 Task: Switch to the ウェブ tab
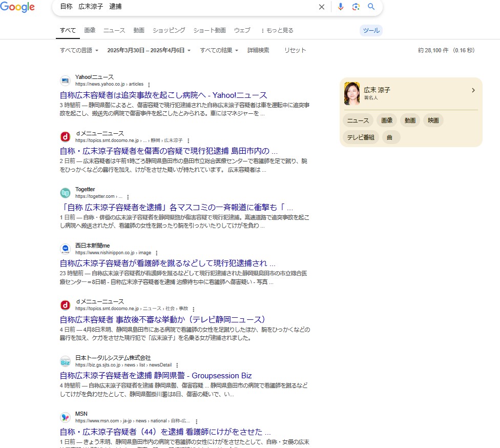pyautogui.click(x=242, y=30)
